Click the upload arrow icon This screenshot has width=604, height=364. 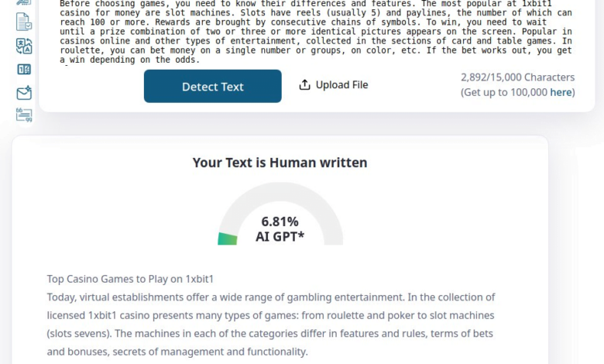coord(304,84)
